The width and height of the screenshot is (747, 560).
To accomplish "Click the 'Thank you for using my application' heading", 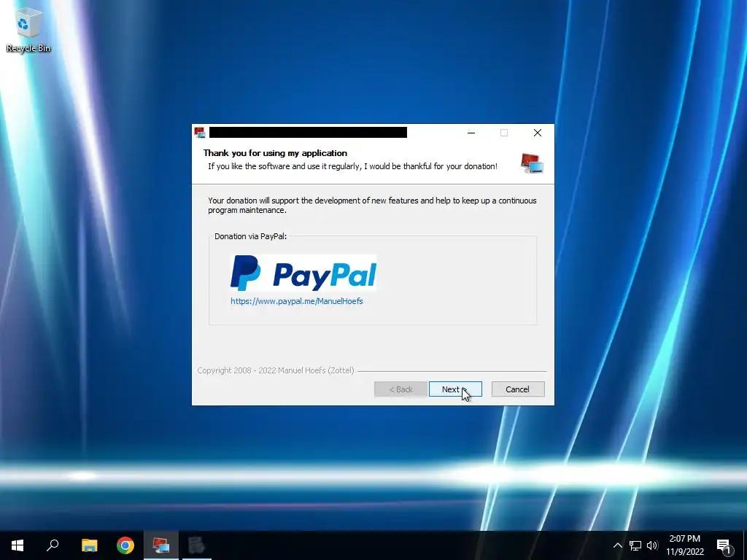I will (275, 153).
